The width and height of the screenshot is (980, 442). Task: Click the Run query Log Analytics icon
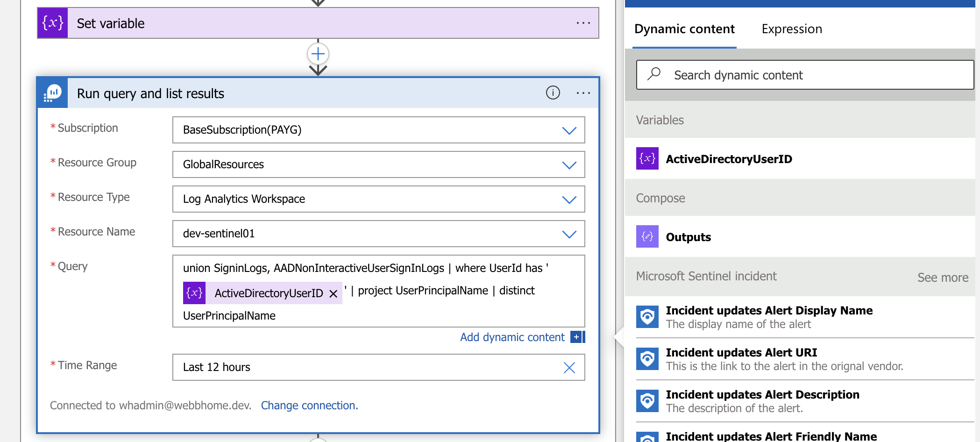[53, 93]
